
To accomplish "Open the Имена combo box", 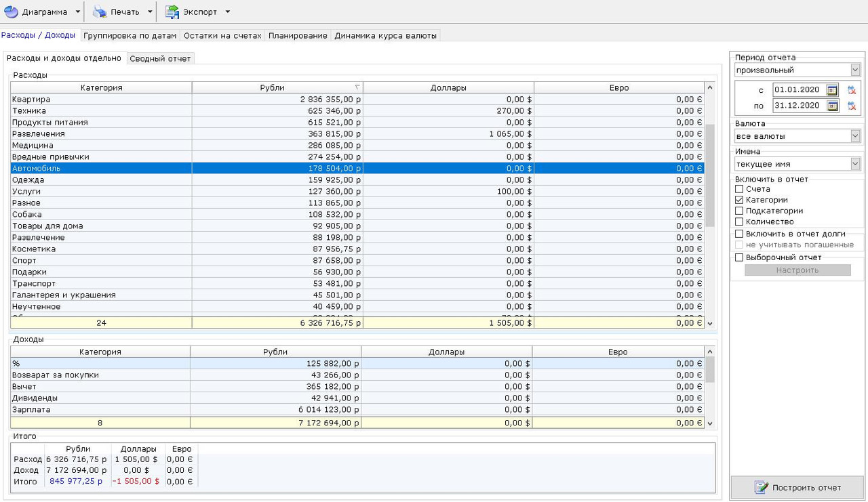I will (797, 164).
